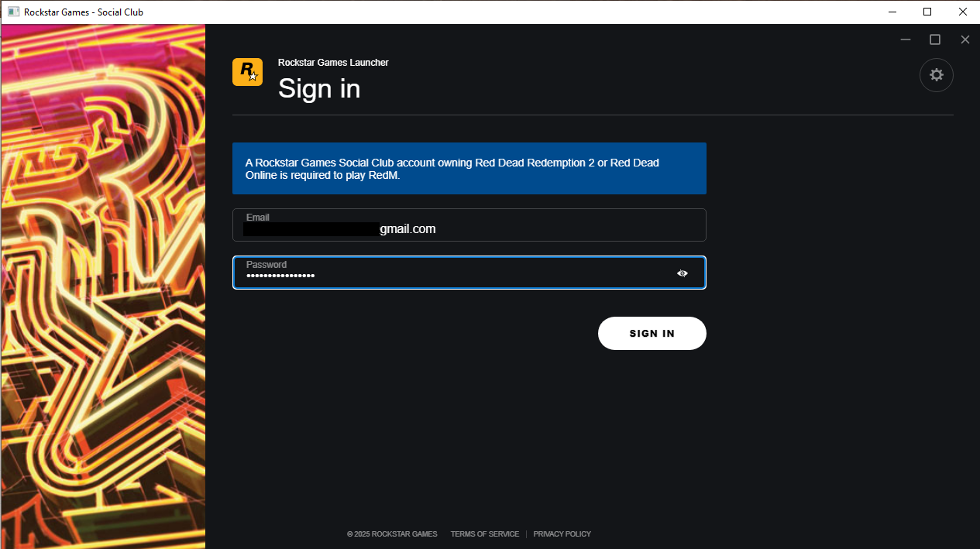The width and height of the screenshot is (980, 549).
Task: Click the "© 2025 ROCKSTAR GAMES" footer text
Action: [x=392, y=534]
